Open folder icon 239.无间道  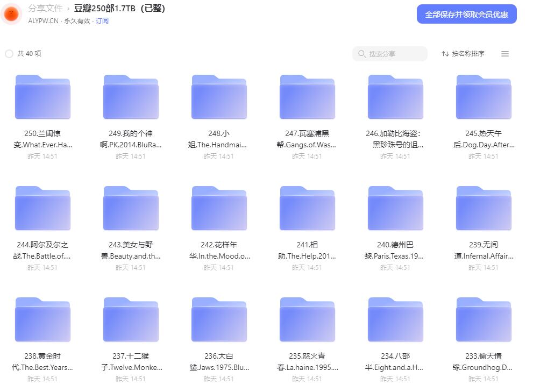tap(484, 208)
